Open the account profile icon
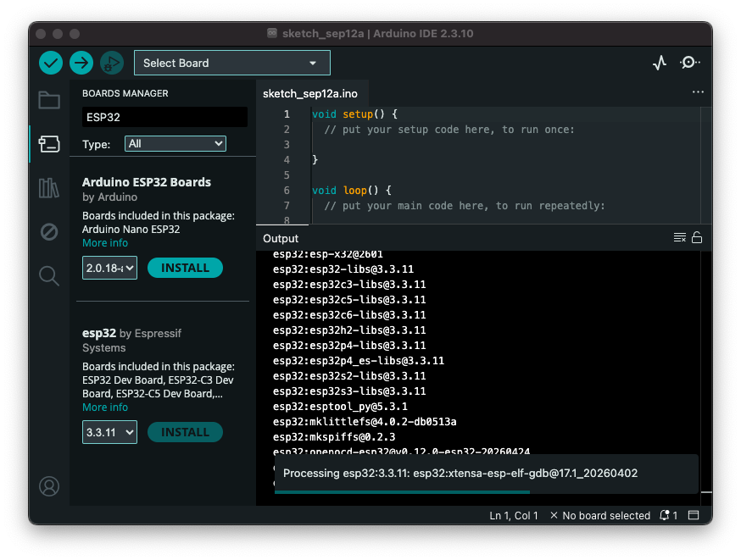 point(49,486)
